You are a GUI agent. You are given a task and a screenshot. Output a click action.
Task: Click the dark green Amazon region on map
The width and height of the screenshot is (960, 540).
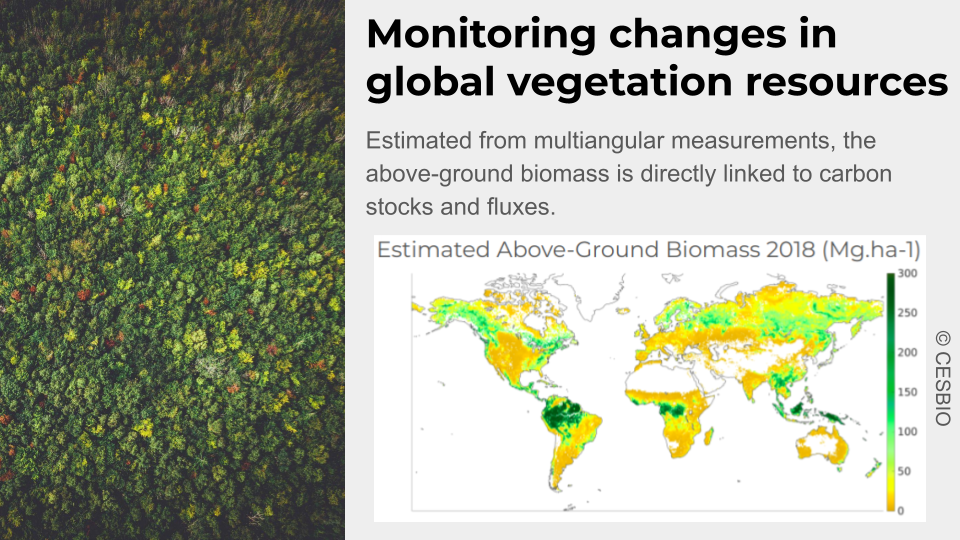pyautogui.click(x=561, y=414)
